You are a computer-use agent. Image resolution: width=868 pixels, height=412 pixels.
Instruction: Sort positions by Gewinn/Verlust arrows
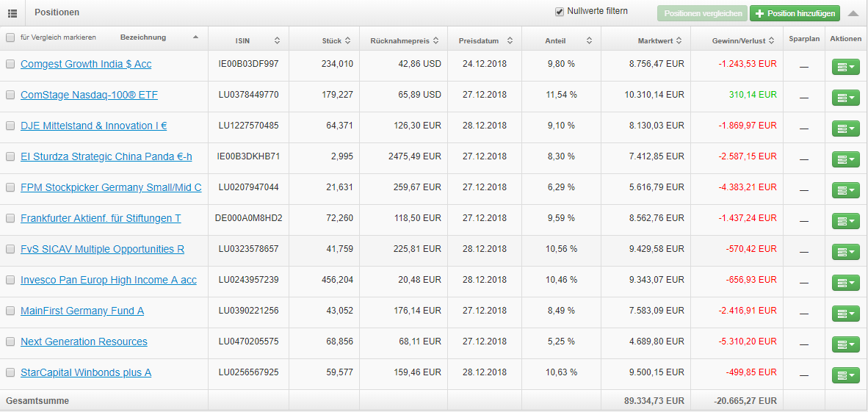pyautogui.click(x=770, y=40)
